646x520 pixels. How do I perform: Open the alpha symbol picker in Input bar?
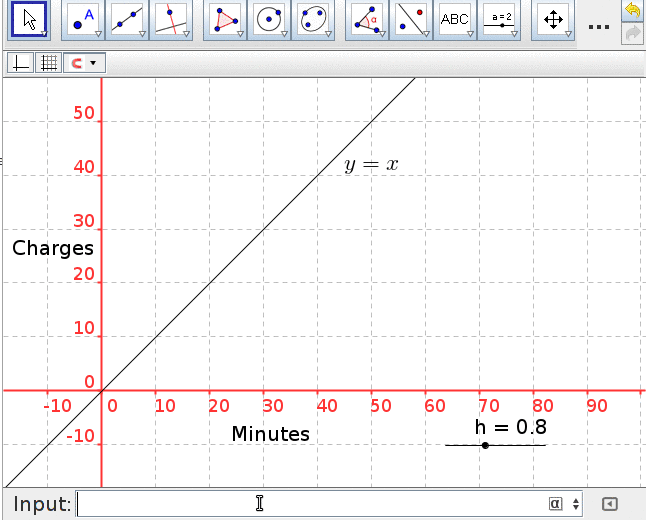point(554,504)
